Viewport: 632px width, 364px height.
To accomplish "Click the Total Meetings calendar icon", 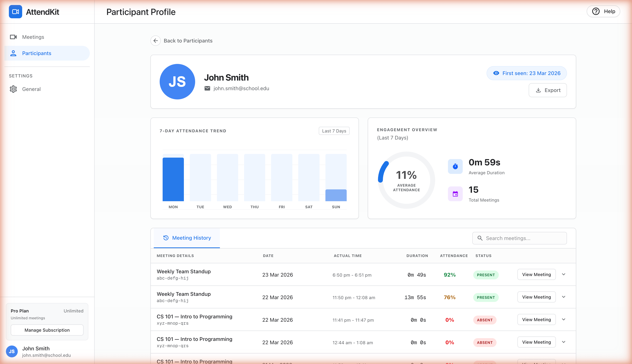I will [455, 194].
